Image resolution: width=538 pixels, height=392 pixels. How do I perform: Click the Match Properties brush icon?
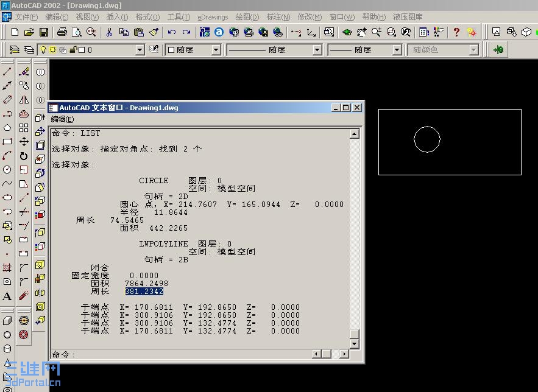[154, 32]
